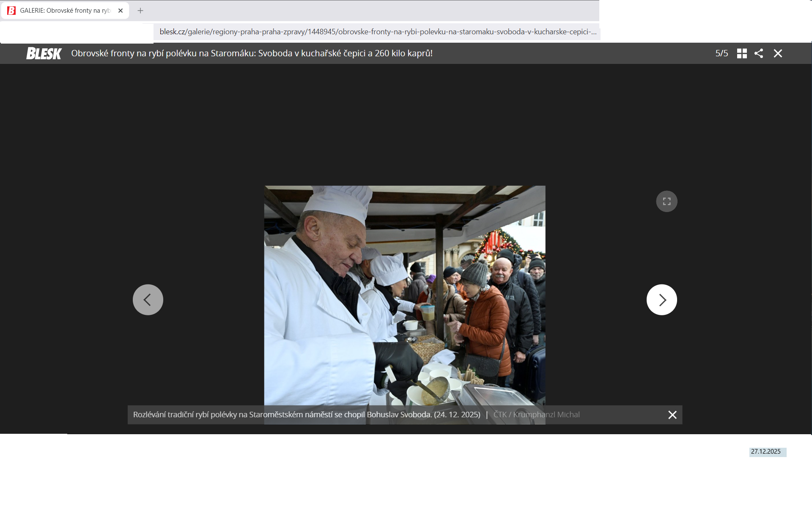The image size is (812, 518).
Task: Click the 5/5 photo counter
Action: [721, 53]
